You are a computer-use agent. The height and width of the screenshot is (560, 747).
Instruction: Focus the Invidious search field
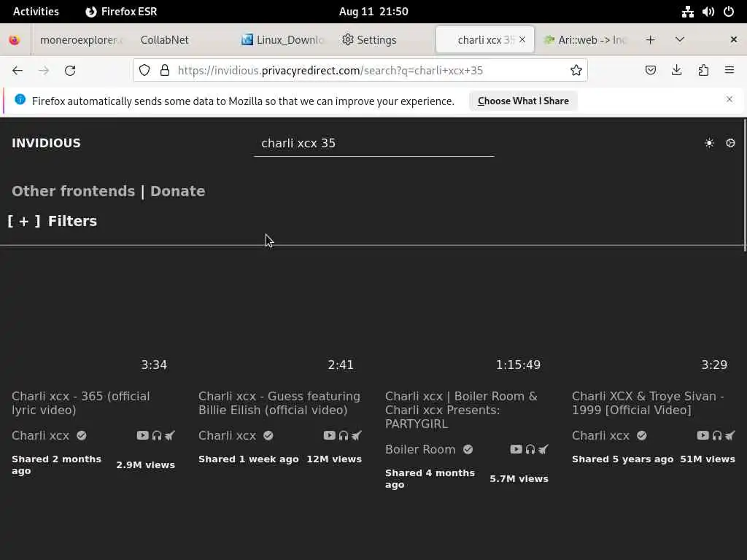374,144
